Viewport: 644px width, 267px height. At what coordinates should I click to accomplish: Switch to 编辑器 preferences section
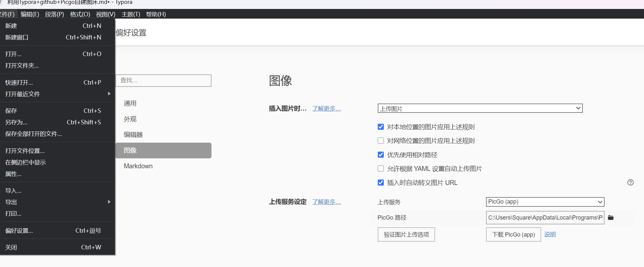tap(163, 135)
